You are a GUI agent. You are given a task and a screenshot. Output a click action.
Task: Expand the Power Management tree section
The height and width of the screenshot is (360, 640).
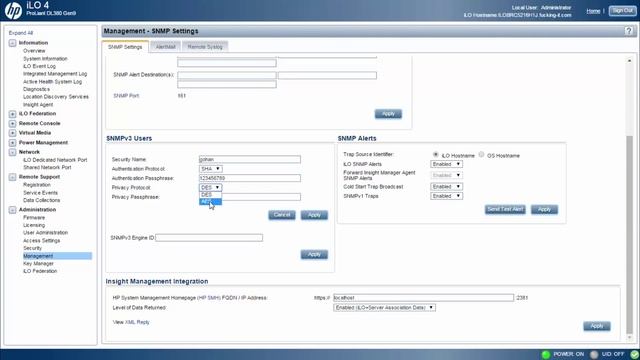[12, 143]
